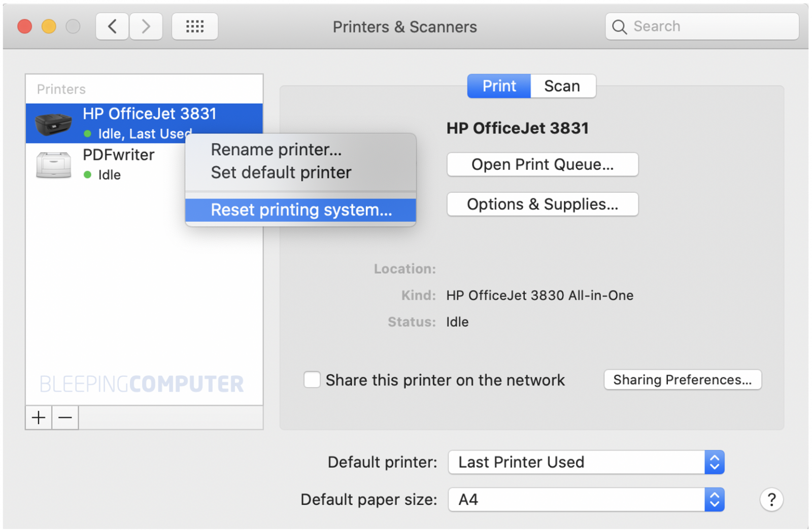This screenshot has height=530, width=812.
Task: Minimize the window with the yellow button
Action: [49, 26]
